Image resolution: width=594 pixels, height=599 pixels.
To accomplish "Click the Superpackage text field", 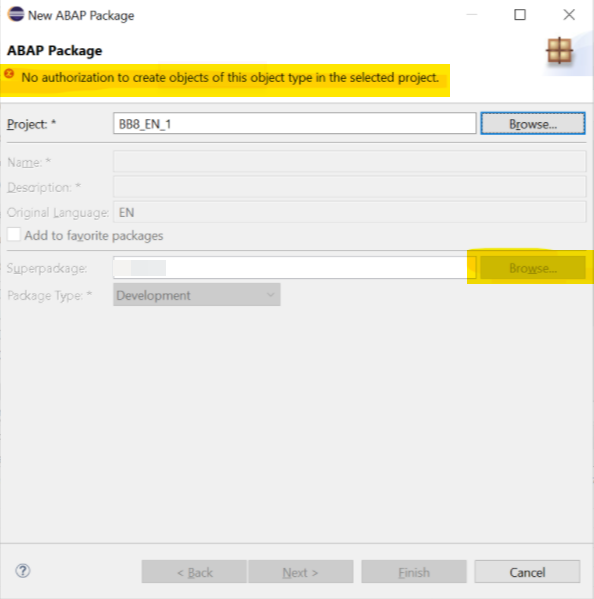I will pos(295,268).
